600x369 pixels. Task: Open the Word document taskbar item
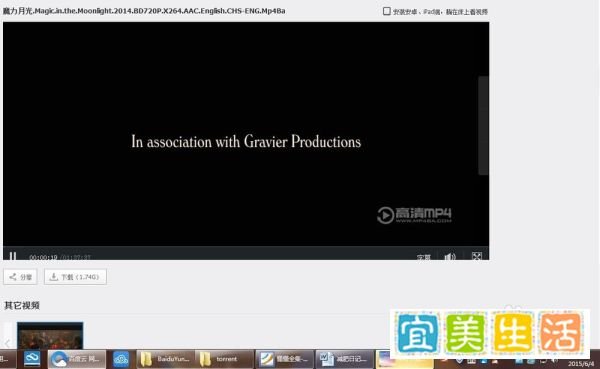click(x=344, y=359)
